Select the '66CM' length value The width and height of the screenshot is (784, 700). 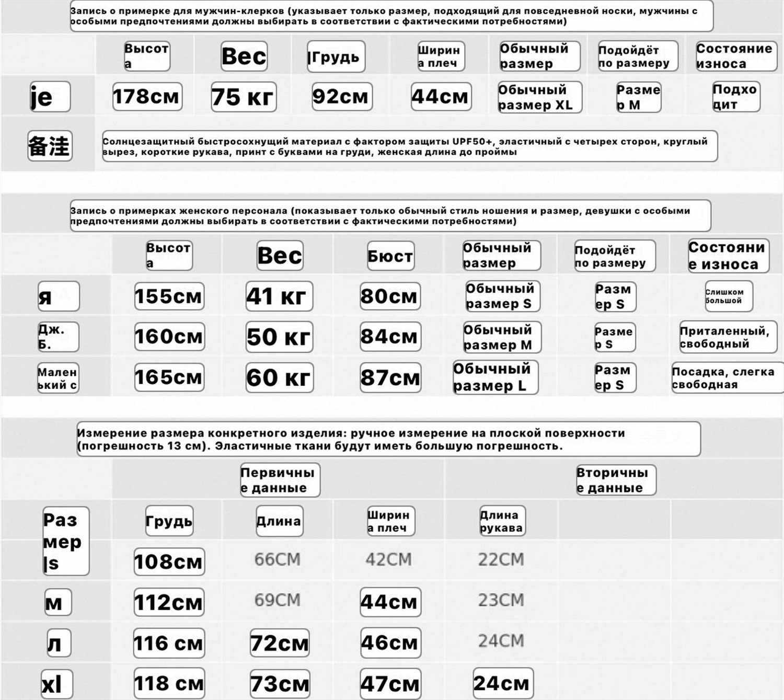coord(278,560)
